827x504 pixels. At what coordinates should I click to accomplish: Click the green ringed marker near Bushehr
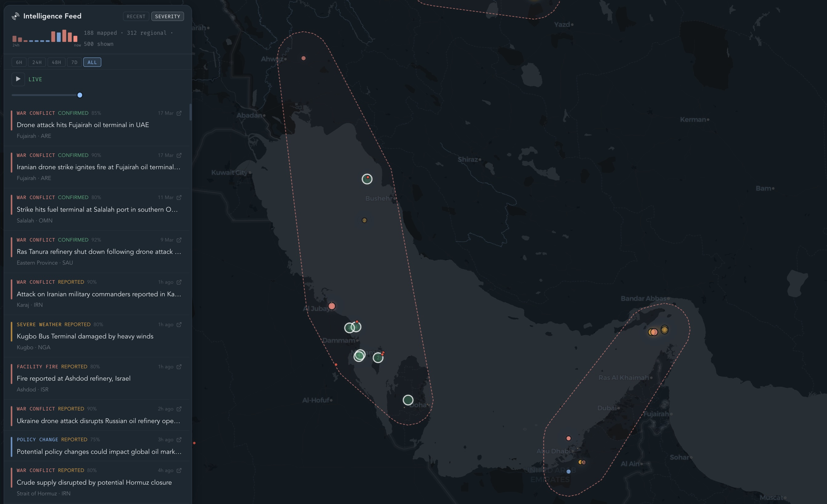(x=367, y=179)
